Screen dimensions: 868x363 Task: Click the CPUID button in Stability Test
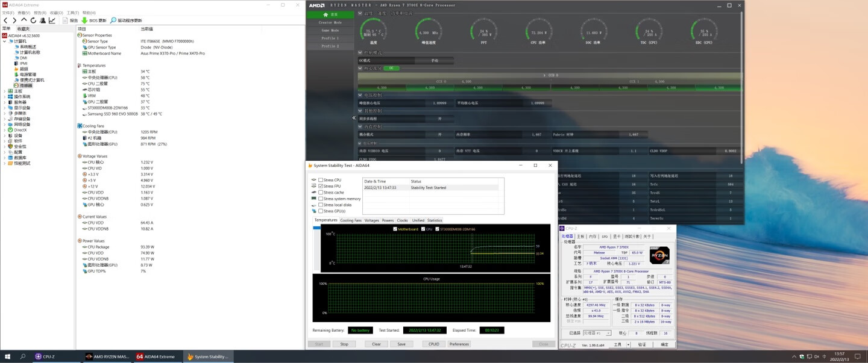433,344
